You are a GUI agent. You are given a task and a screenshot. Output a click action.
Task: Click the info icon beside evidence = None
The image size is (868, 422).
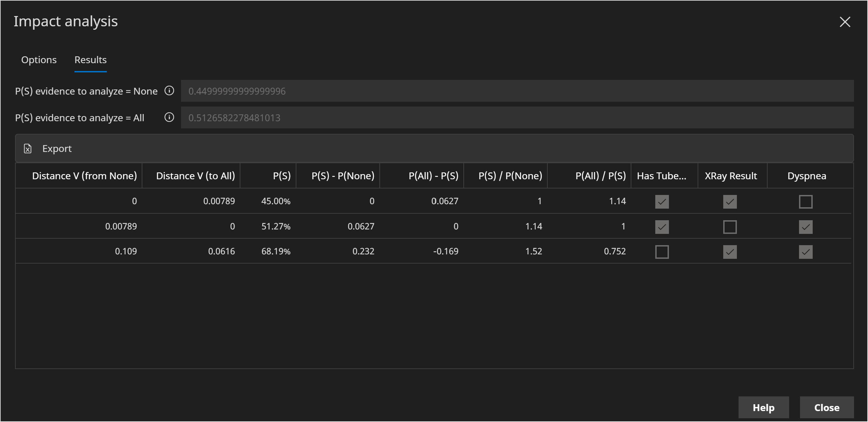pyautogui.click(x=169, y=91)
